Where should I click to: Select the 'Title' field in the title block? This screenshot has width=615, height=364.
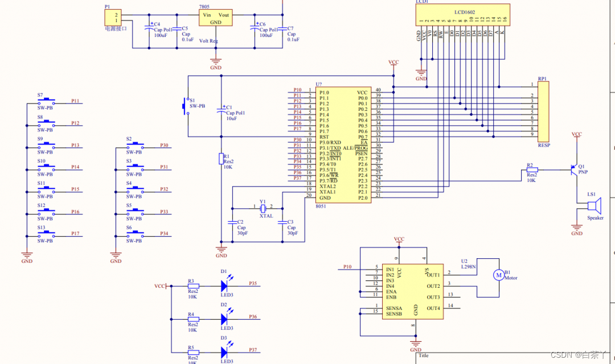pyautogui.click(x=424, y=355)
